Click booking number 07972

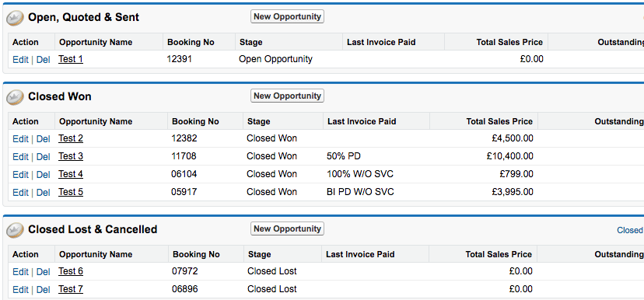click(185, 271)
